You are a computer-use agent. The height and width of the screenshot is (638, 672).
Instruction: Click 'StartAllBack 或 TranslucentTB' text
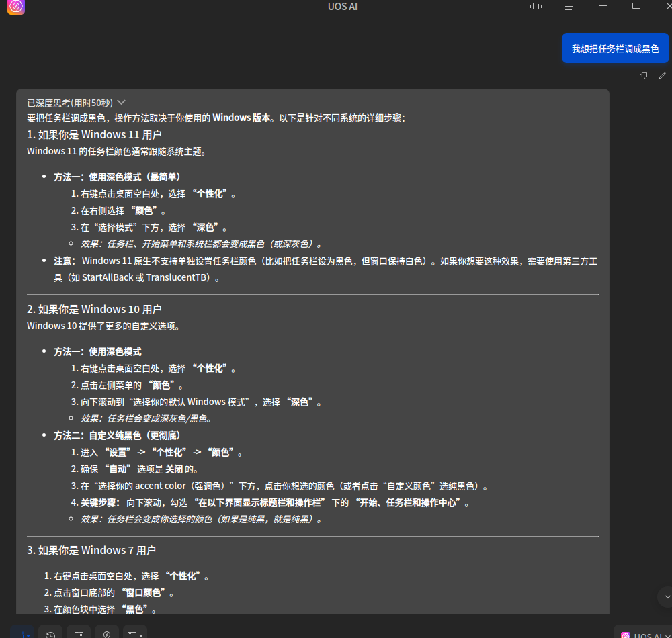click(145, 277)
